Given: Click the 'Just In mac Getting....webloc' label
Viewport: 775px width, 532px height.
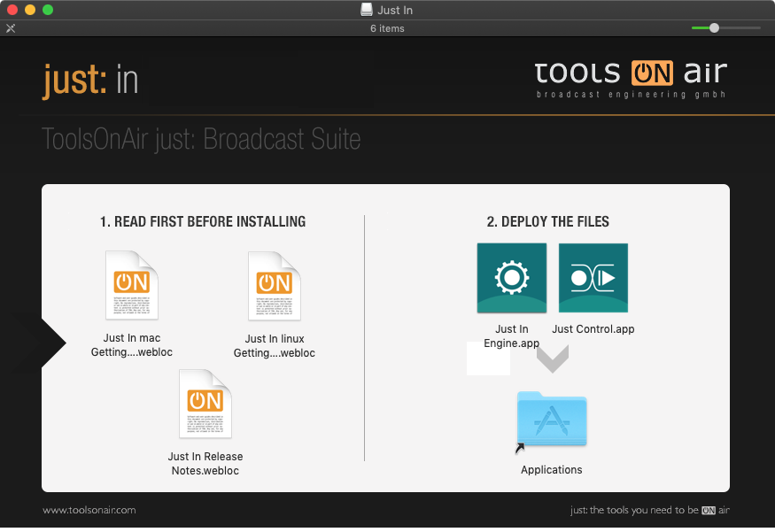Looking at the screenshot, I should [132, 345].
